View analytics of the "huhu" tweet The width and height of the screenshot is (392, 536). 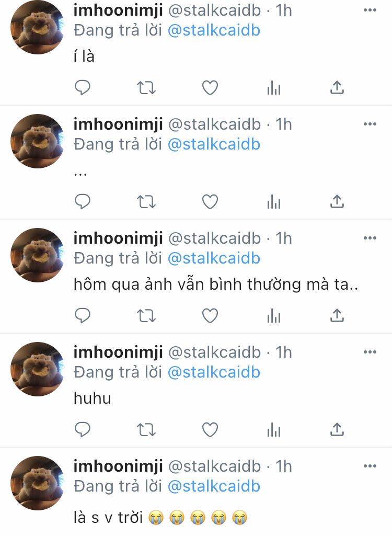274,430
